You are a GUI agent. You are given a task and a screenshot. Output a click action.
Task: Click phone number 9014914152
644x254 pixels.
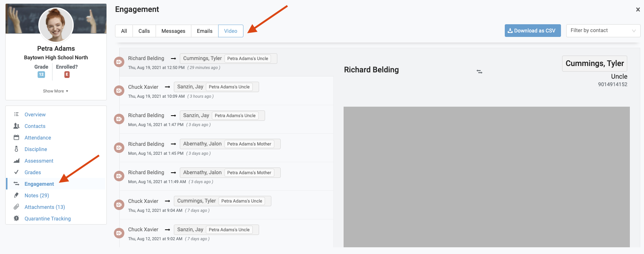(612, 84)
